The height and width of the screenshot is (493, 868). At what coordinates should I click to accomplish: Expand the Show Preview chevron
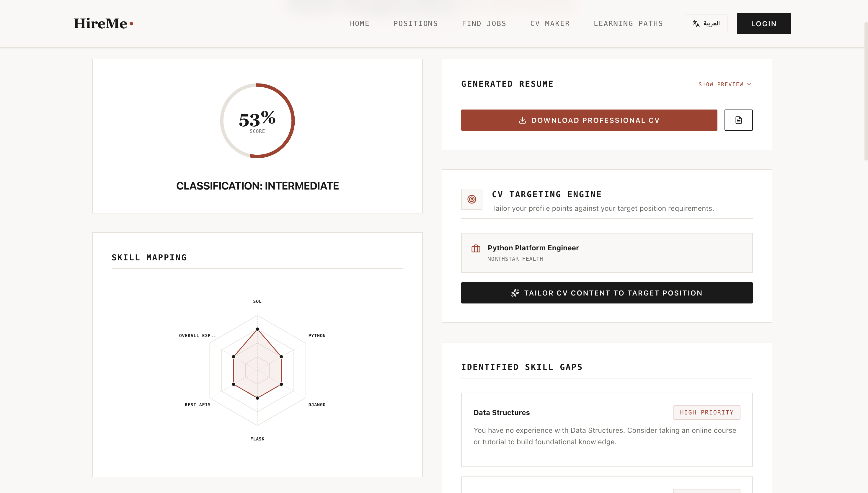click(749, 84)
